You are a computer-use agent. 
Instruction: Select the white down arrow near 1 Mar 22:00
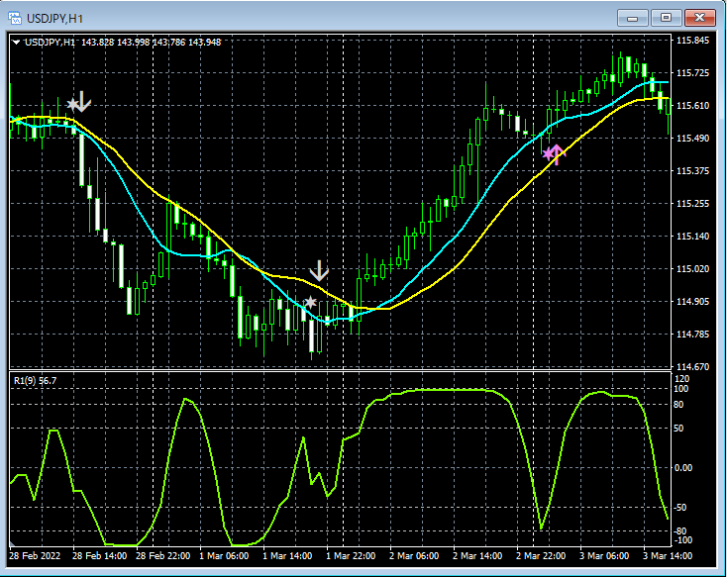point(319,271)
